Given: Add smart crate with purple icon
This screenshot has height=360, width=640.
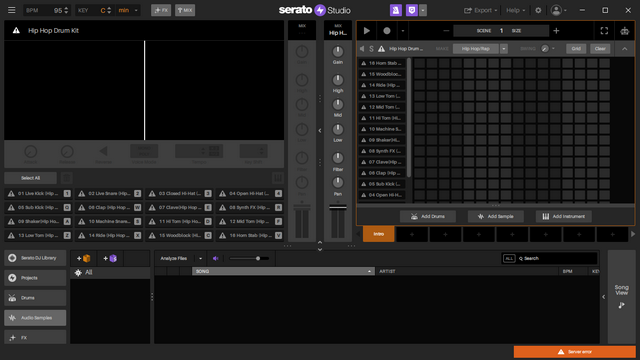Looking at the screenshot, I should (110, 258).
